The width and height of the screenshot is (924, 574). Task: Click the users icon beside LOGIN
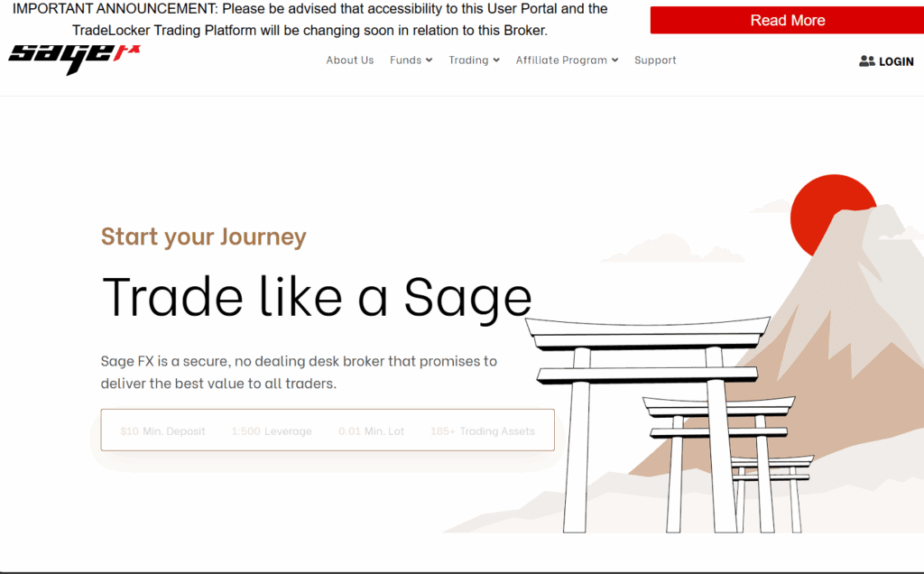tap(866, 61)
